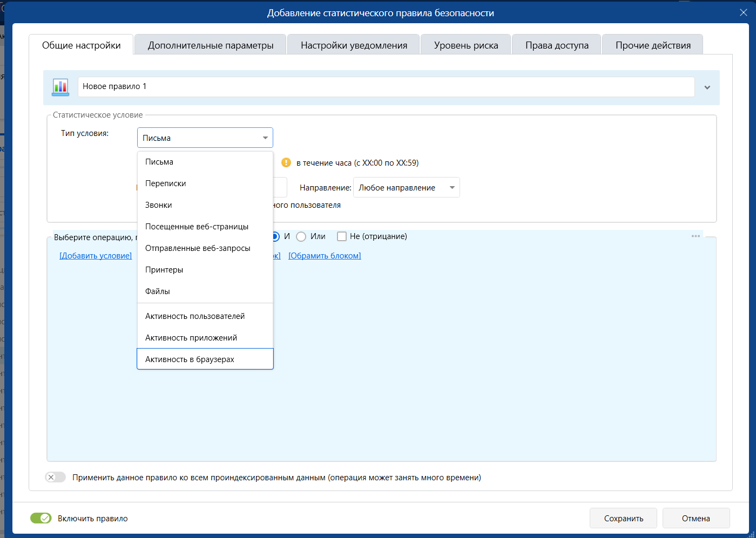756x538 pixels.
Task: Click the Отмена button
Action: 696,518
